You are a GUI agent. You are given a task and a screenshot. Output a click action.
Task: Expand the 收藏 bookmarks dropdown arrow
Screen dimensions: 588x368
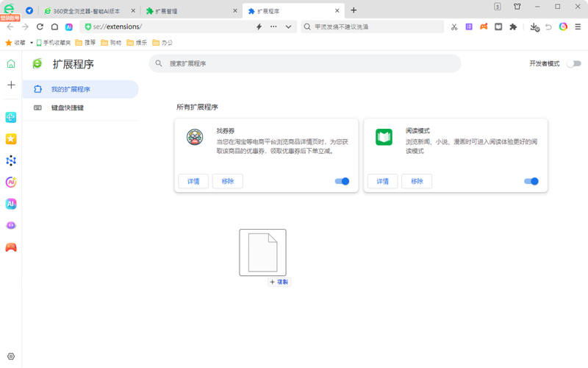pyautogui.click(x=32, y=43)
